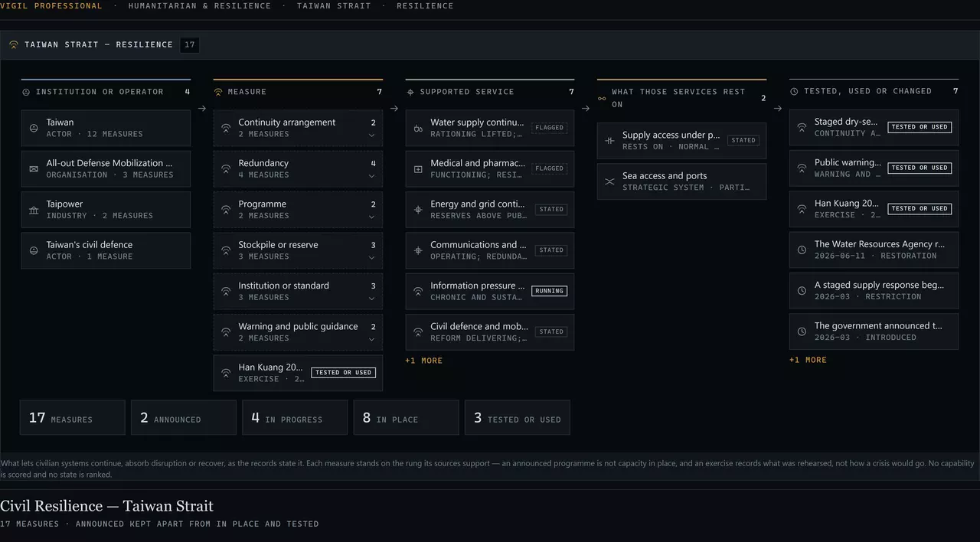The image size is (980, 542).
Task: Click the icon on the Energy and grid card
Action: coord(418,210)
